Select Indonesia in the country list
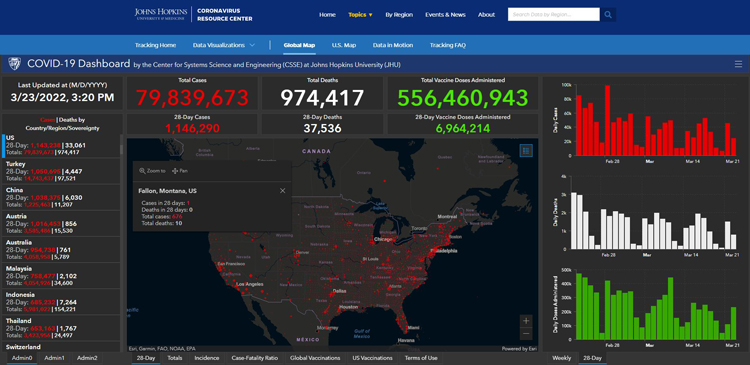 click(x=61, y=302)
